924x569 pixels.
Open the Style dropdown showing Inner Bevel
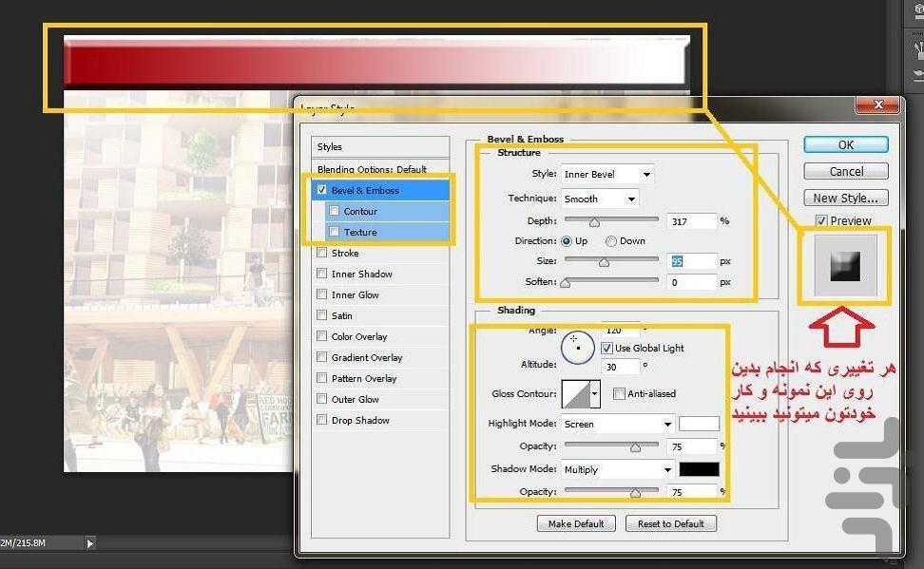click(607, 175)
